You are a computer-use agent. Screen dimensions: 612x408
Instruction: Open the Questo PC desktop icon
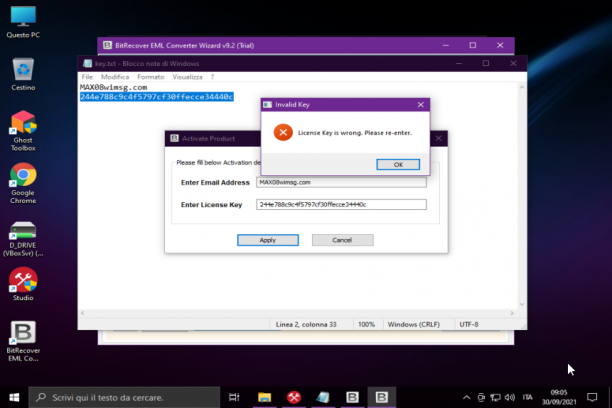(23, 22)
